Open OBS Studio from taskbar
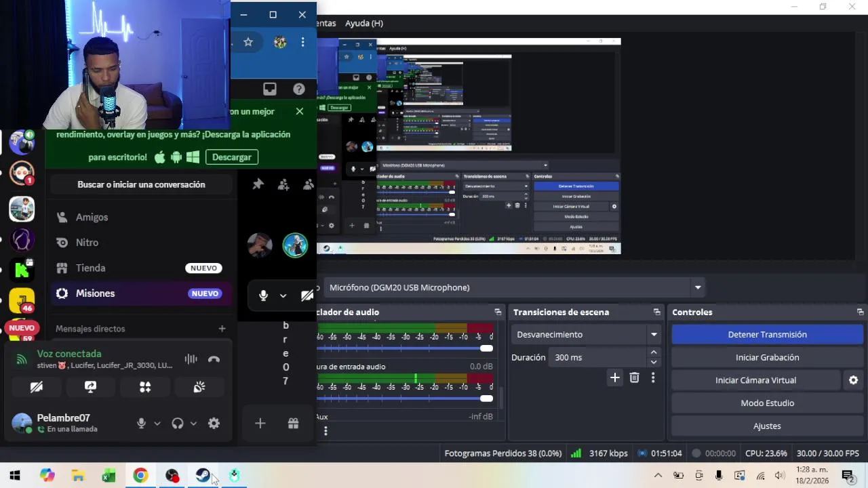This screenshot has width=868, height=488. coord(172,476)
